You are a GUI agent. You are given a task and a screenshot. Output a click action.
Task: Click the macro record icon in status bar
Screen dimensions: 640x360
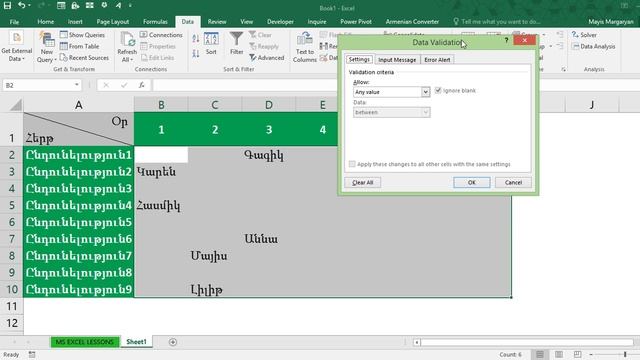point(32,355)
